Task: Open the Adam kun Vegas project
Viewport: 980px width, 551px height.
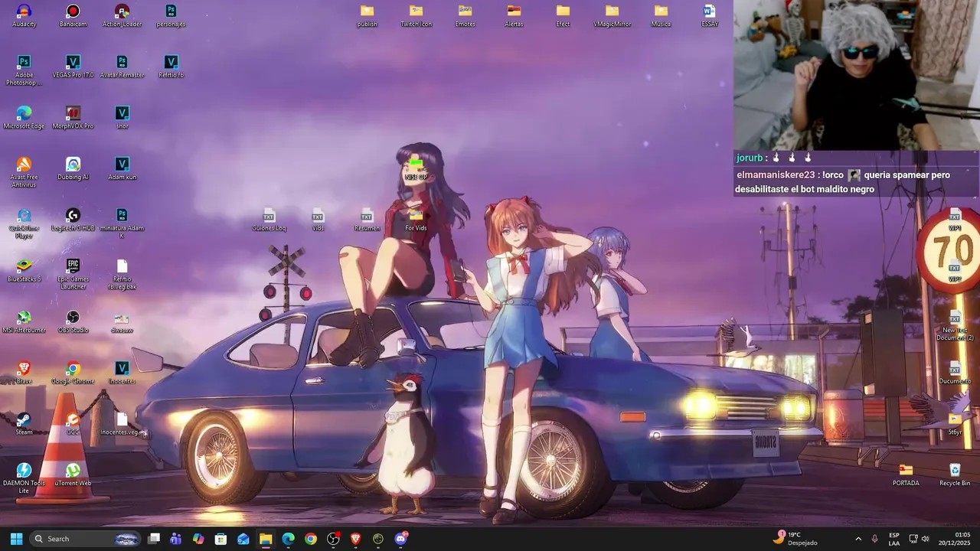Action: 122,169
